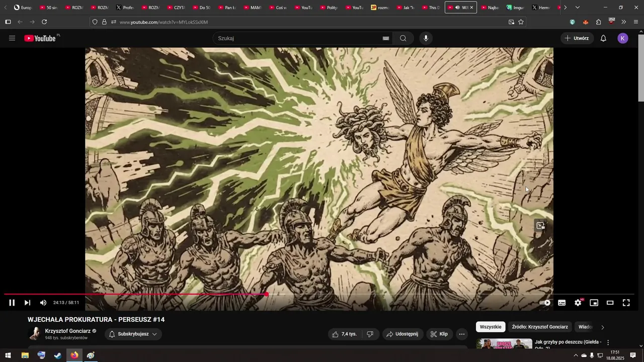Viewport: 644px width, 362px height.
Task: Open File Explorer from taskbar
Action: click(25, 355)
